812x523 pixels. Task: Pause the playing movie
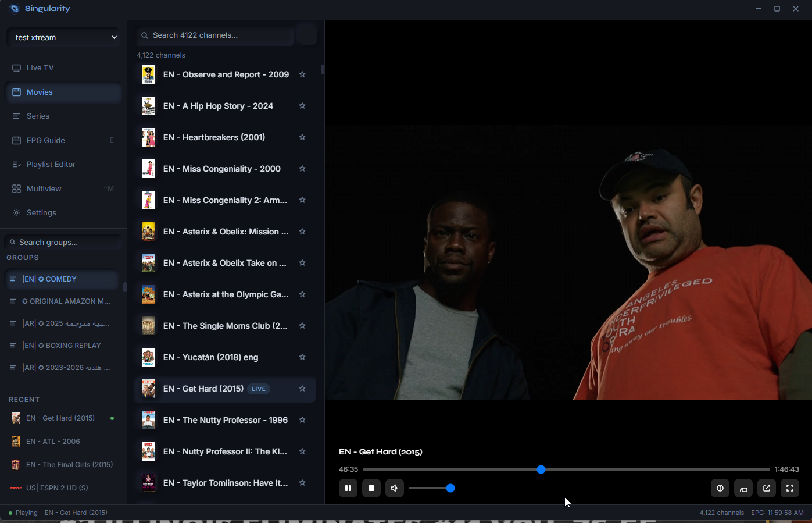348,488
